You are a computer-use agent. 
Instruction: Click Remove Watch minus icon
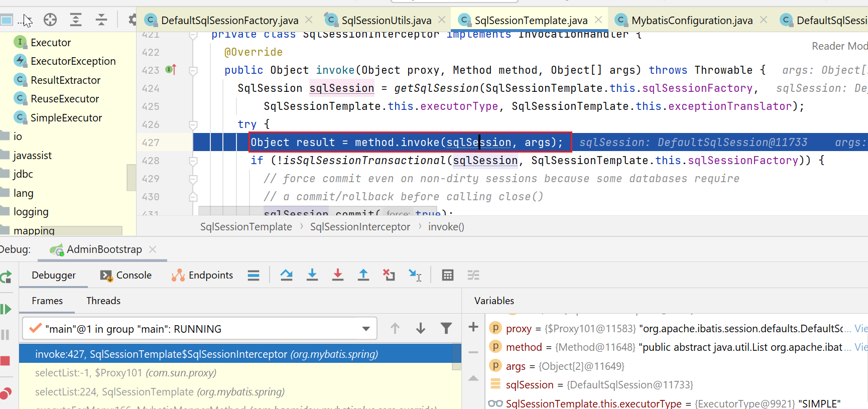473,352
